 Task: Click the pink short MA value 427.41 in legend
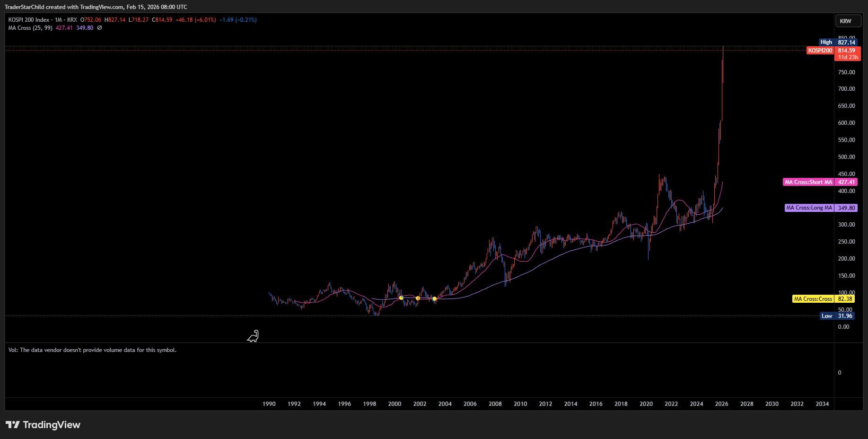tap(64, 28)
